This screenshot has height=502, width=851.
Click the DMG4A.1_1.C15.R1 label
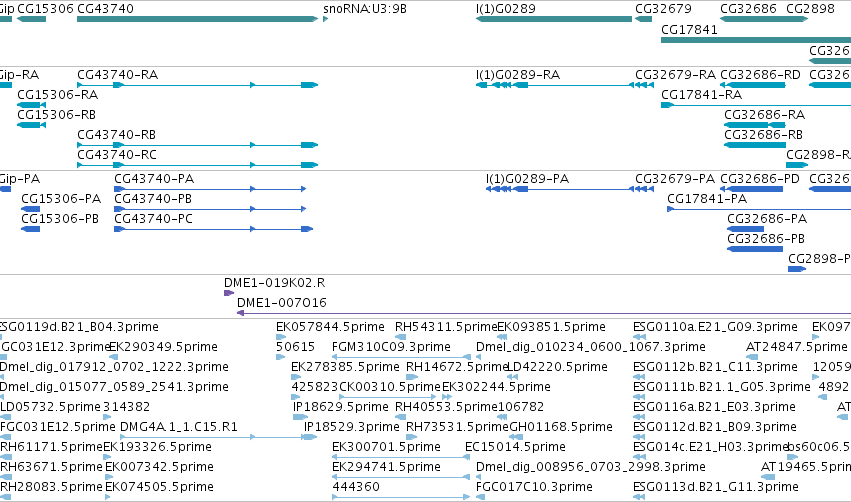click(x=179, y=427)
